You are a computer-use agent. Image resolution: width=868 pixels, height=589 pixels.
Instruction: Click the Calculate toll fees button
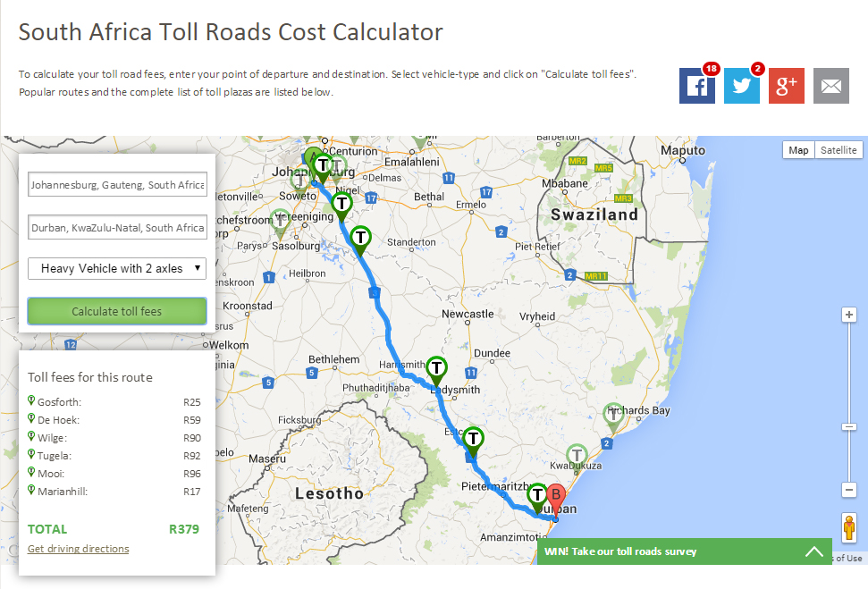(x=117, y=311)
